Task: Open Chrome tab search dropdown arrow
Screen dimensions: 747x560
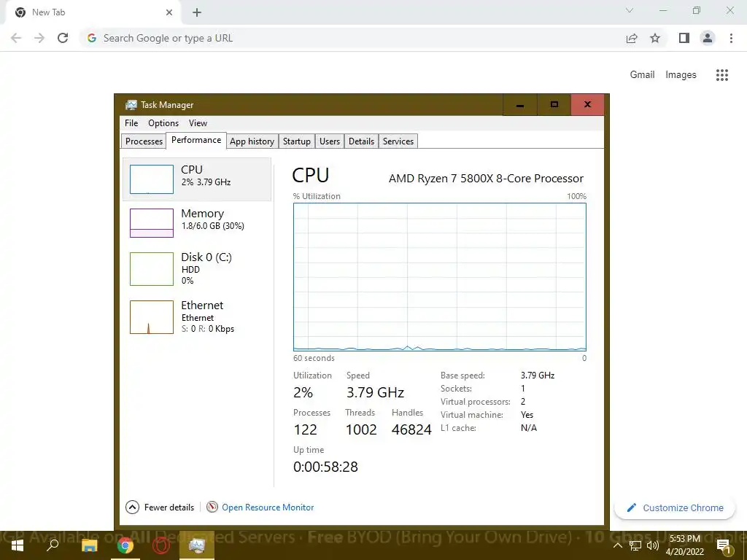Action: [x=630, y=10]
